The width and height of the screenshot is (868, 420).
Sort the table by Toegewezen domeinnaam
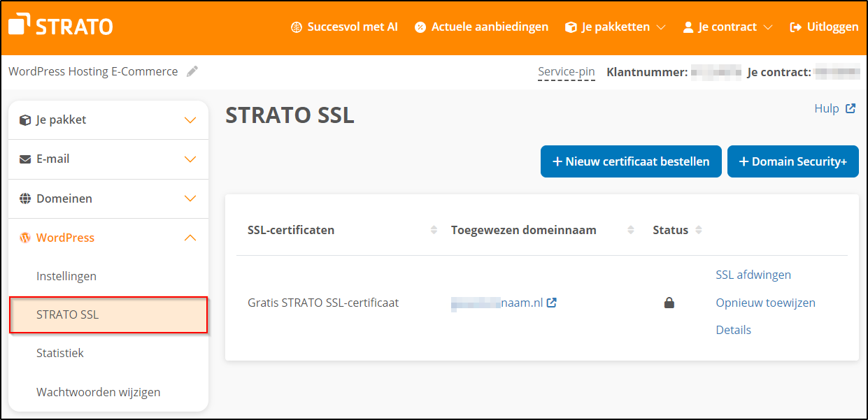pyautogui.click(x=629, y=229)
